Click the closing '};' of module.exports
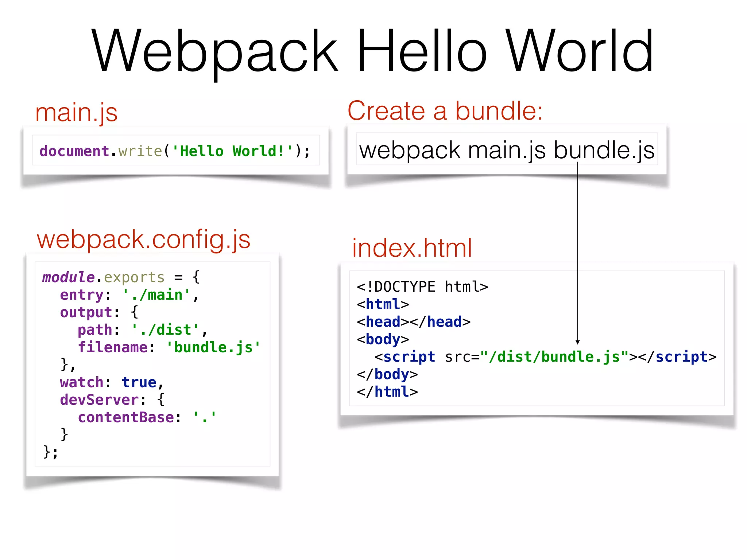Screen dimensions: 747x560 50,452
